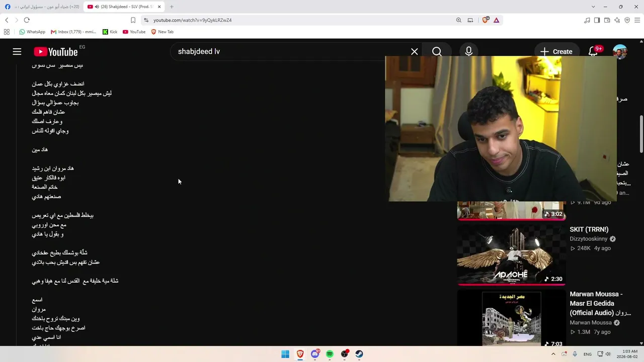
Task: Open the YouTube notifications bell
Action: pos(593,52)
